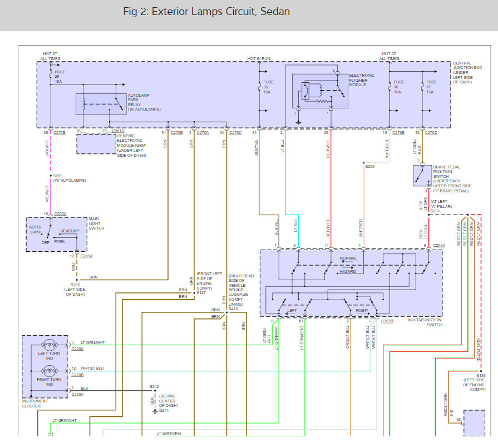Click the 'MULTI-FUNCTION SWITCH' label
The image size is (498, 448).
425,322
